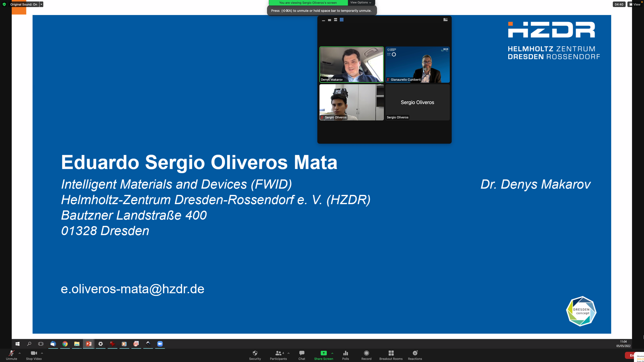Switch to PowerPoint in shared taskbar
Image resolution: width=644 pixels, height=362 pixels.
pos(89,344)
